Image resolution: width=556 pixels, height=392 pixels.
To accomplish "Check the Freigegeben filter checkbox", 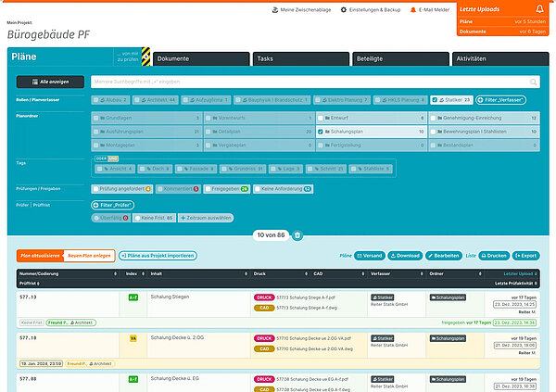I will pos(208,188).
